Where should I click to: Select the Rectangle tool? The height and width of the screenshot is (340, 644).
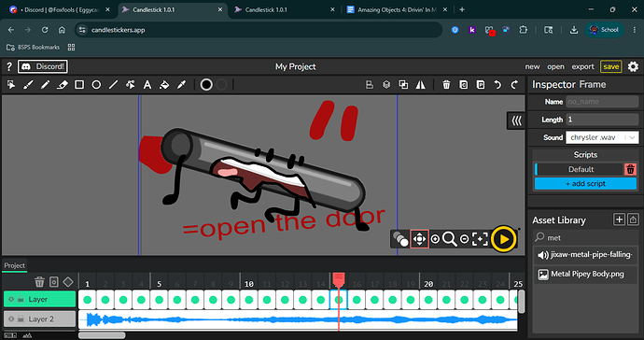[x=79, y=85]
